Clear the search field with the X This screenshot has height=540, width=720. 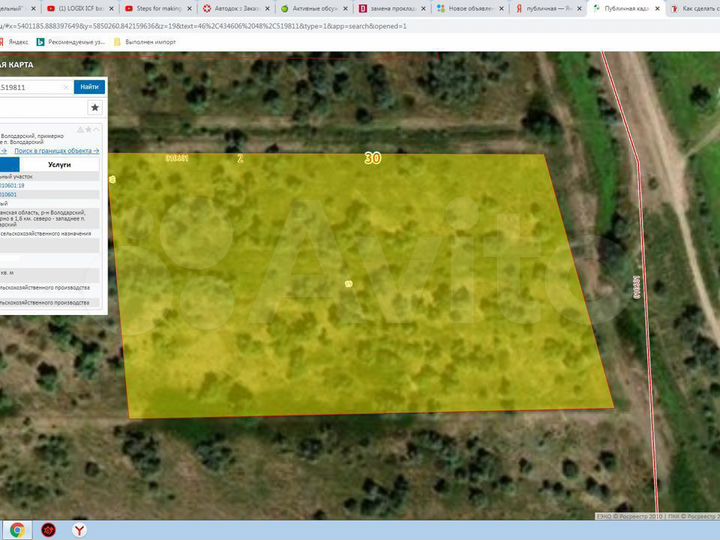[66, 88]
